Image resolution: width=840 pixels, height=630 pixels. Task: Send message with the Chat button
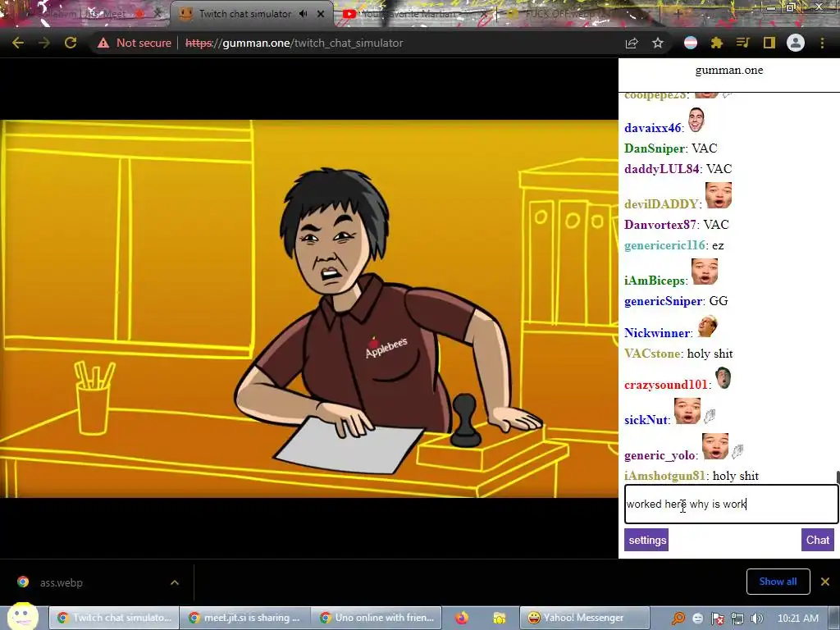tap(818, 540)
